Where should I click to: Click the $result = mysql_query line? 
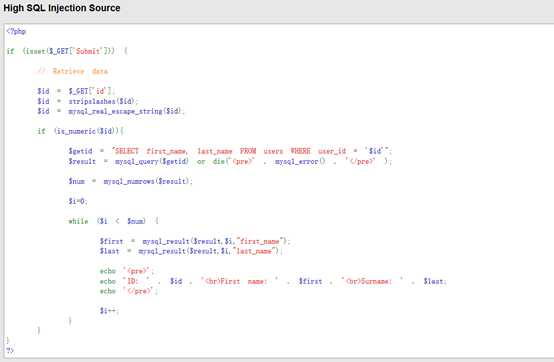click(230, 161)
